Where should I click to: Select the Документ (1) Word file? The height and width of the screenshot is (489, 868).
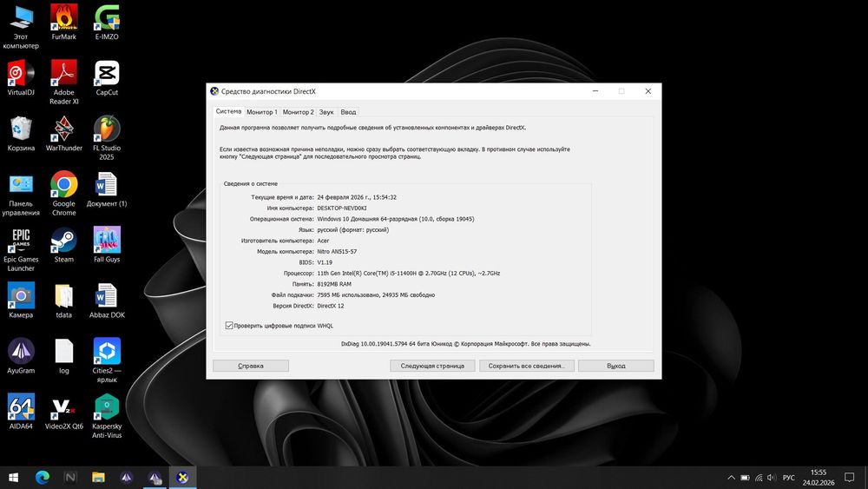coord(107,190)
